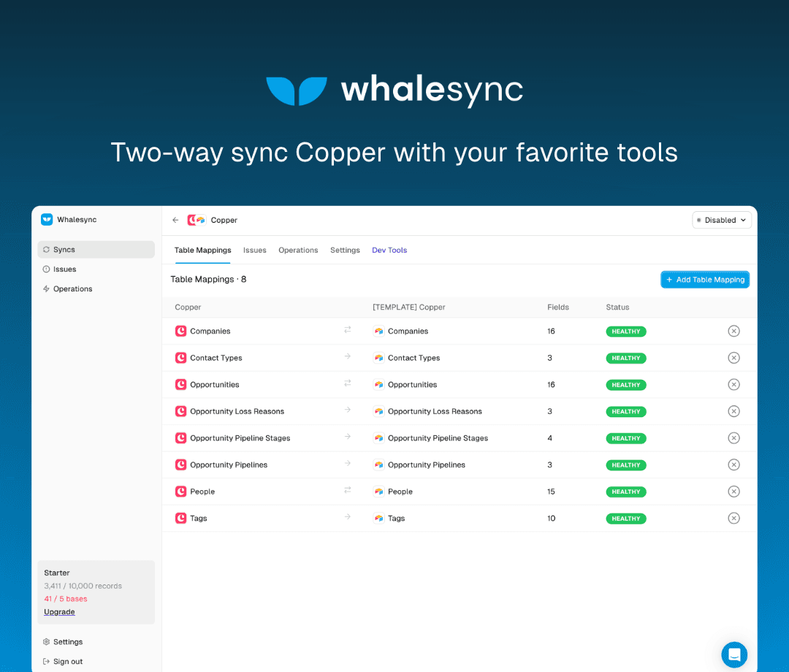789x672 pixels.
Task: Click the Fields count 4 for Pipeline Stages
Action: [549, 438]
